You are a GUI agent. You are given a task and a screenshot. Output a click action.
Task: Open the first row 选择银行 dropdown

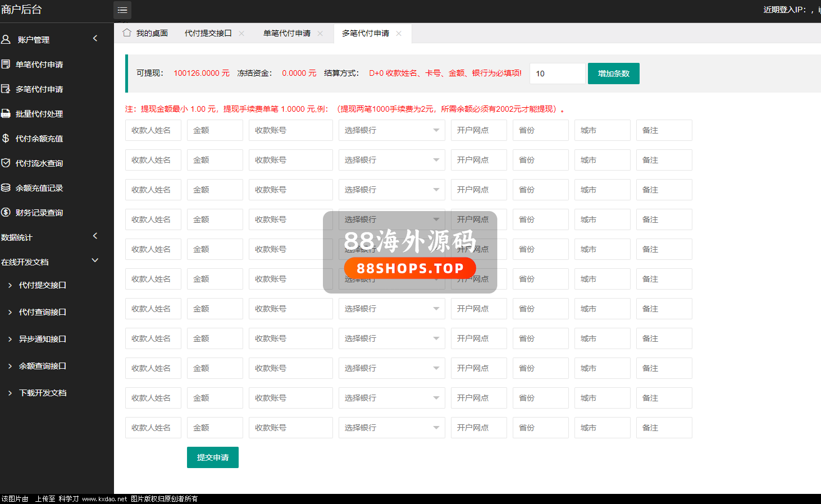pos(391,130)
